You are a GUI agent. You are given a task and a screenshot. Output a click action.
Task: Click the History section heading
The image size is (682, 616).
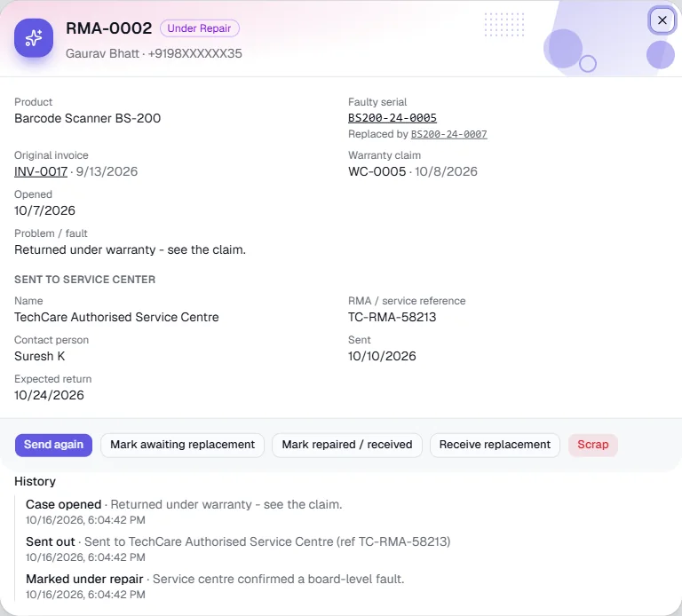click(x=36, y=481)
